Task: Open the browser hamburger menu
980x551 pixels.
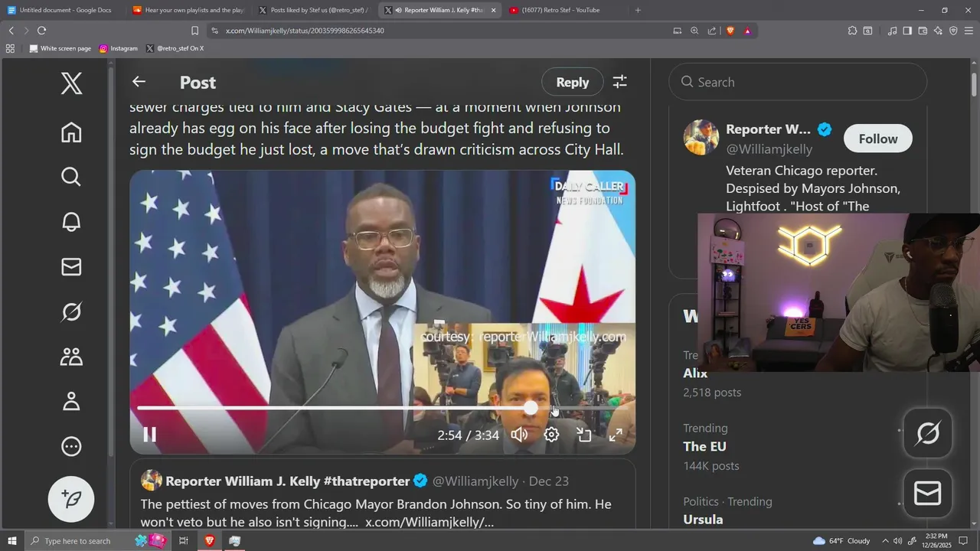Action: [x=969, y=31]
